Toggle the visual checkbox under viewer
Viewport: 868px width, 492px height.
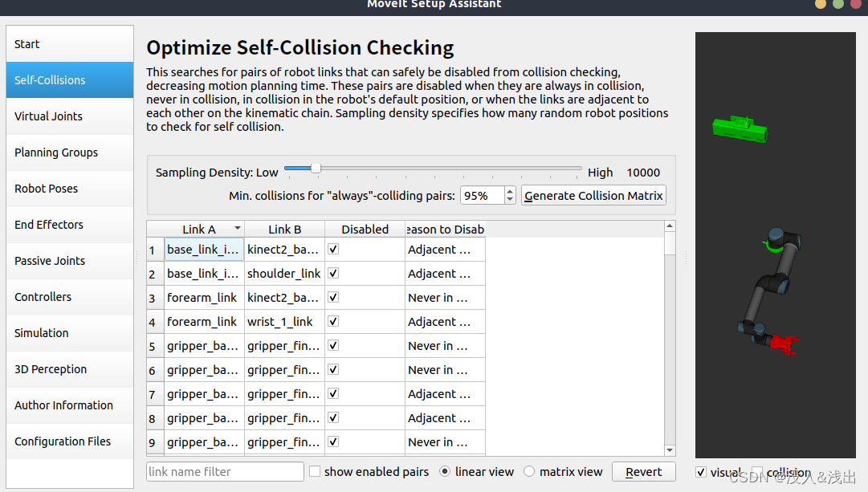click(701, 472)
